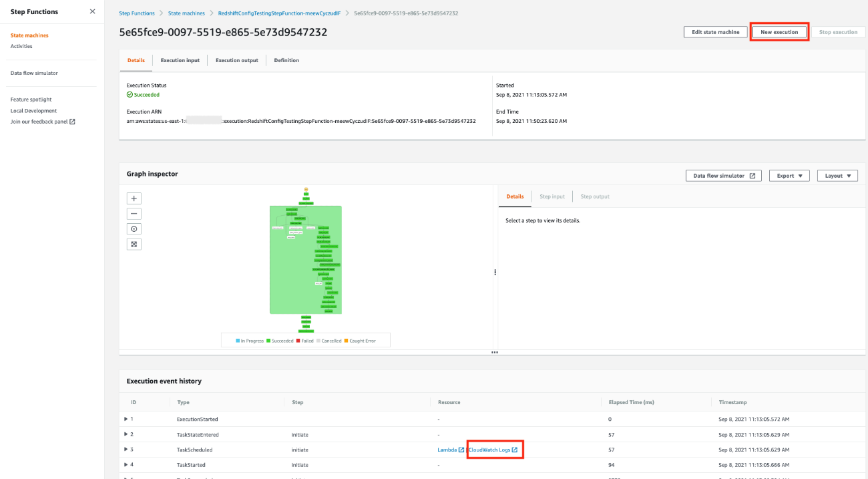
Task: Click the Succeeded legend entry
Action: point(280,341)
